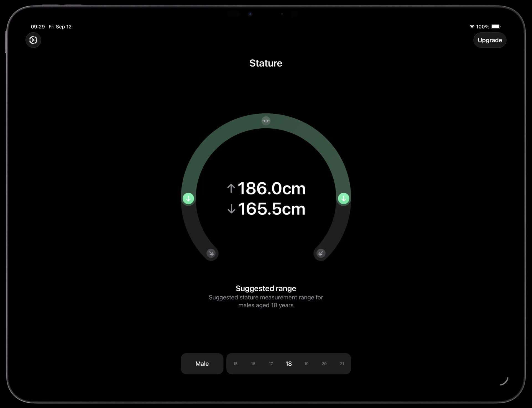Click the bottom-right diagonal arrow marker
The height and width of the screenshot is (408, 532).
pyautogui.click(x=321, y=253)
